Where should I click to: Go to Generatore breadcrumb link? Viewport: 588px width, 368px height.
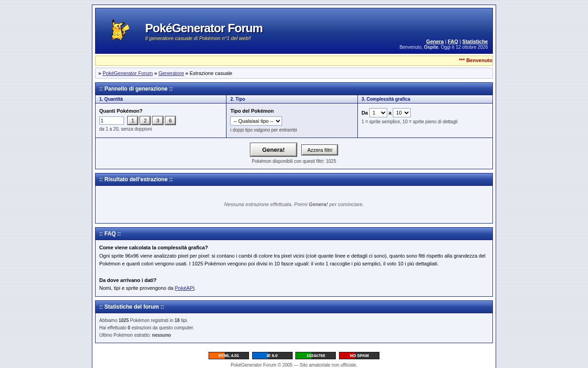(x=171, y=73)
